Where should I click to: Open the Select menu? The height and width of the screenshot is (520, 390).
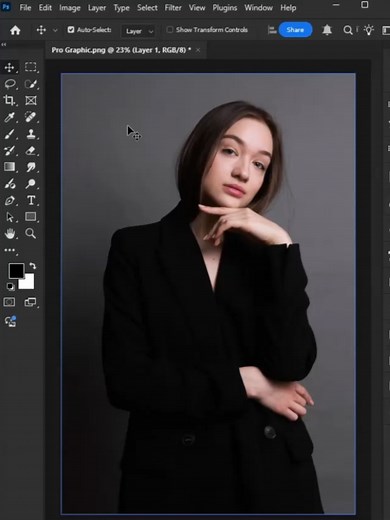pos(147,7)
